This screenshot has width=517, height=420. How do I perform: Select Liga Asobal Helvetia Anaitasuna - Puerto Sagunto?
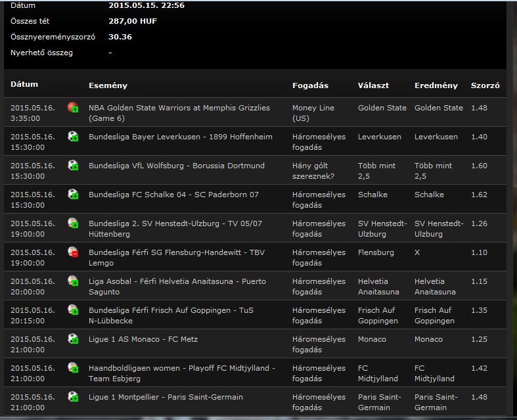(177, 287)
